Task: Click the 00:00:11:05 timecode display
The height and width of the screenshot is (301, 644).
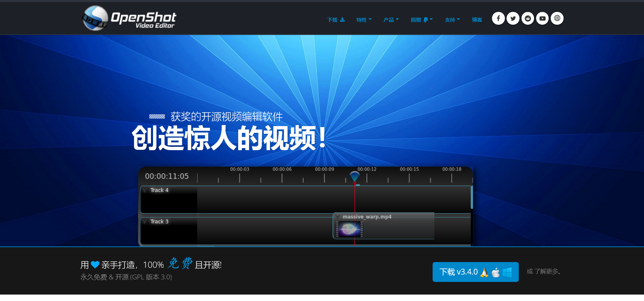Action: (167, 176)
